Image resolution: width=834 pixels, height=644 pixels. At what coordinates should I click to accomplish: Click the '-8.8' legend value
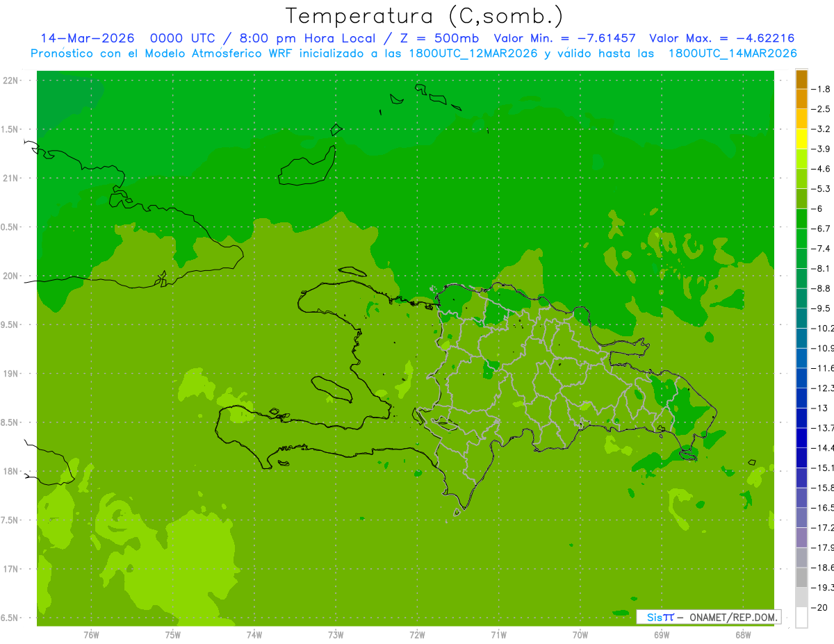(821, 288)
